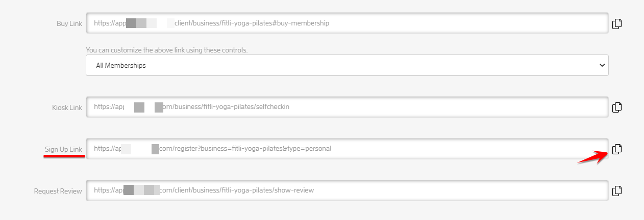
Task: Click the Kiosk Link label
Action: 67,107
